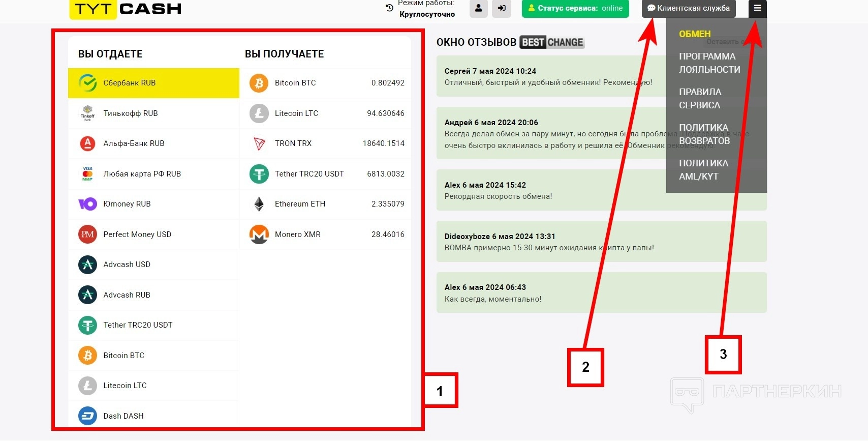
Task: Open ПОЛИТИКА AML/KYT menu item
Action: 703,170
